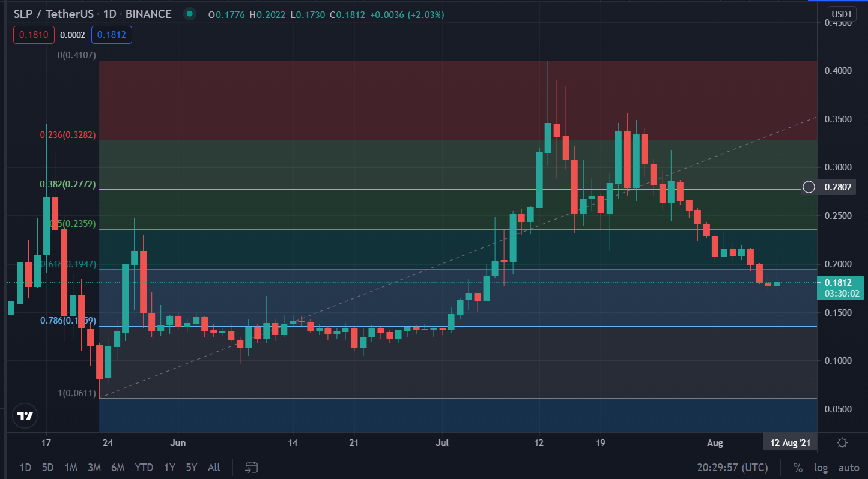Click the spread value 0.0002
Viewport: 868px width, 479px height.
click(73, 35)
